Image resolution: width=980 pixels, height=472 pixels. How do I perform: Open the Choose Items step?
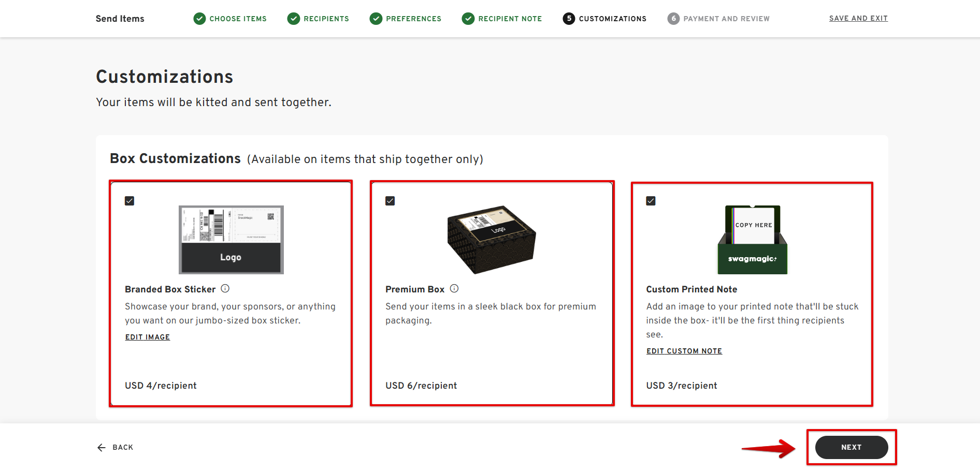[238, 19]
